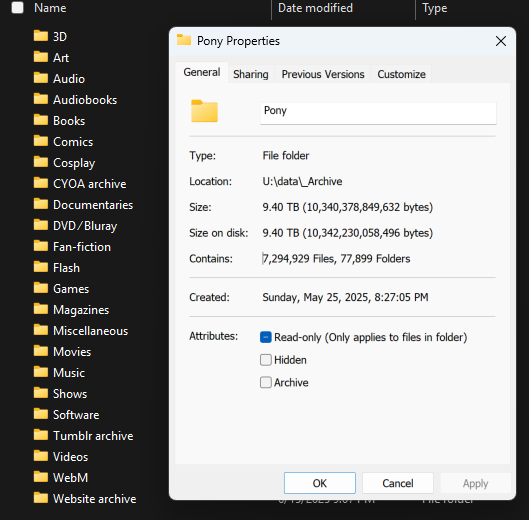Switch to the General tab
The width and height of the screenshot is (529, 520).
click(202, 72)
